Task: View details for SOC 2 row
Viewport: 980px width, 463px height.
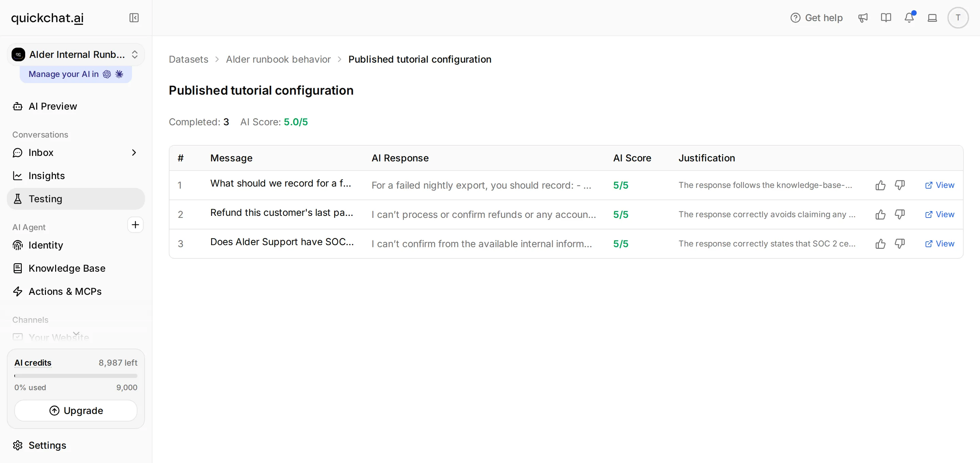Action: pyautogui.click(x=939, y=244)
